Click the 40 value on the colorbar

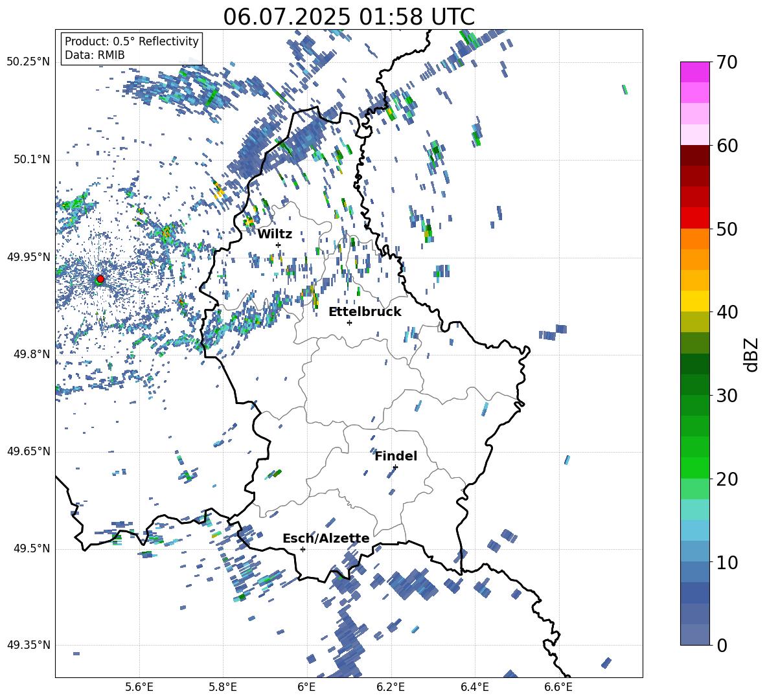click(x=727, y=312)
